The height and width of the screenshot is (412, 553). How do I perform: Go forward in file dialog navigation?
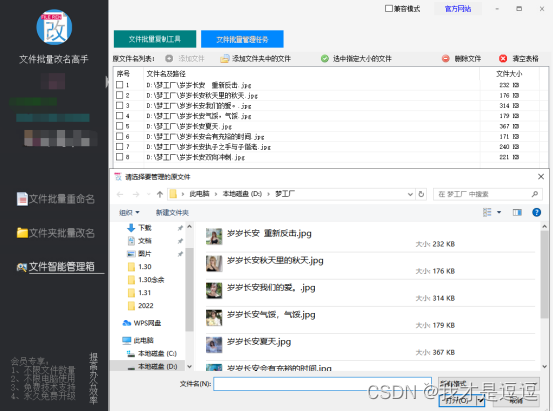coord(136,194)
